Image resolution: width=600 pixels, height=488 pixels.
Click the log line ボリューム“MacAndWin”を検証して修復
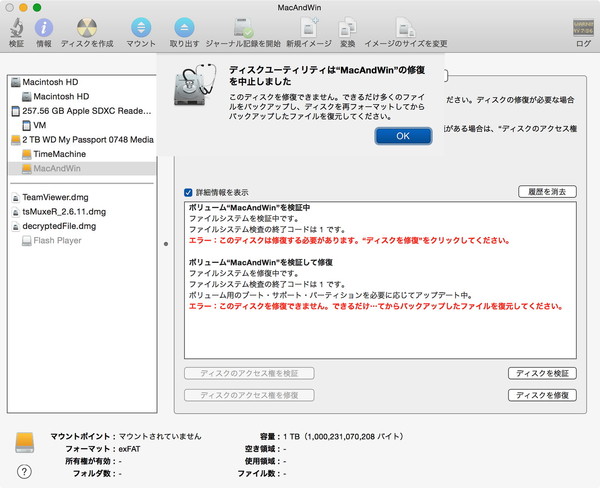(x=261, y=263)
